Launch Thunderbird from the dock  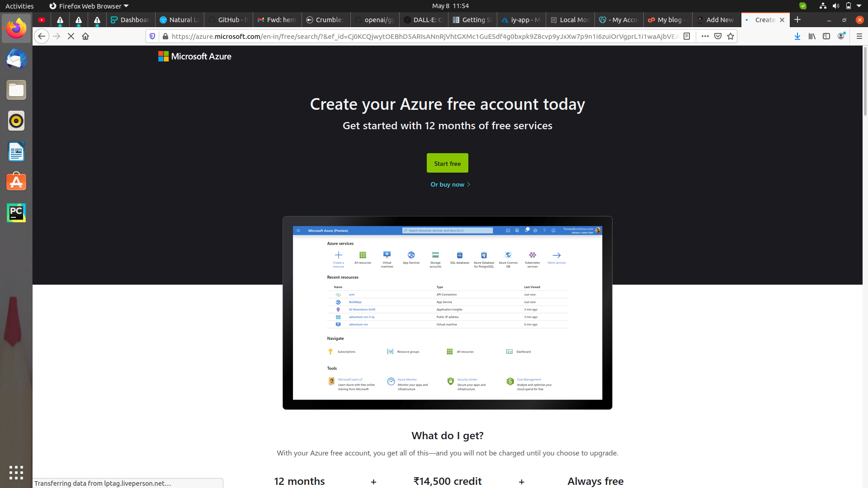tap(16, 59)
